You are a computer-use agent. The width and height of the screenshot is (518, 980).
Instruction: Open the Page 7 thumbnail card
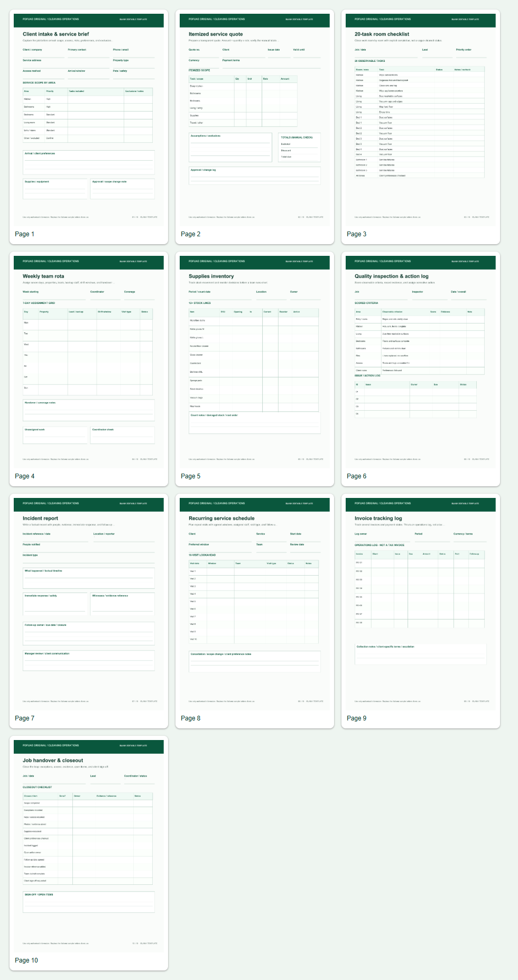(89, 611)
